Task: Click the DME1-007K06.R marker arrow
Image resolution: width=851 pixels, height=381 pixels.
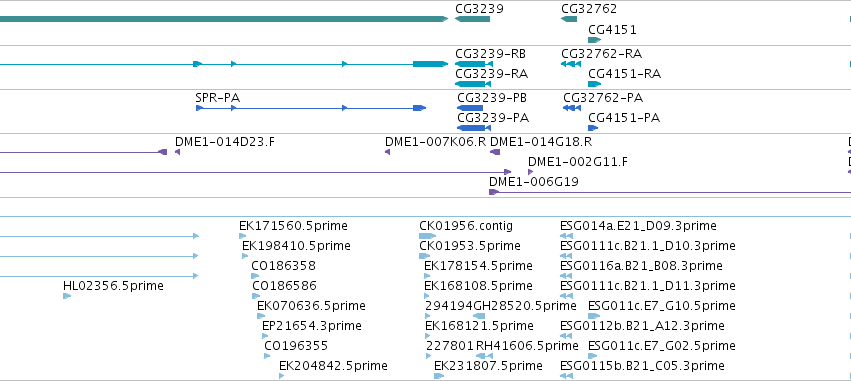Action: pos(388,152)
